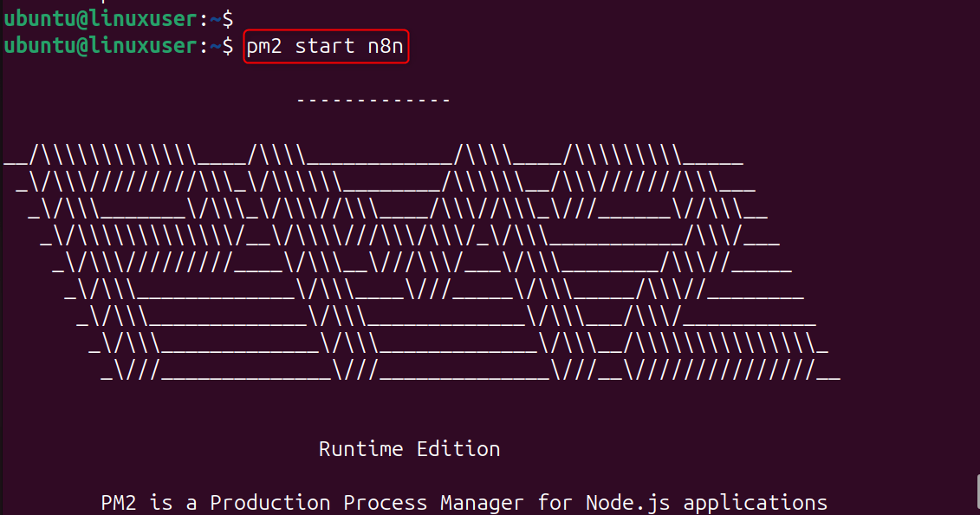Click "start" in the pm2 command
Viewport: 980px width, 515px height.
click(325, 45)
